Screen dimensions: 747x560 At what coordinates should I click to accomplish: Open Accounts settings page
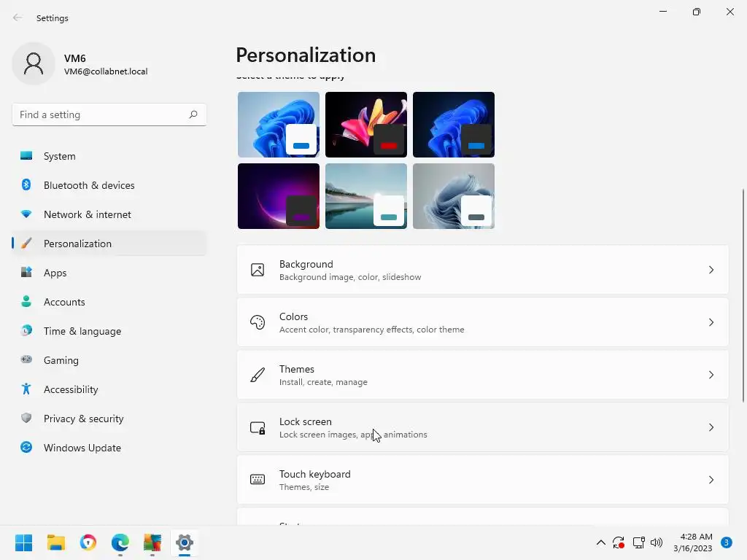(109, 301)
